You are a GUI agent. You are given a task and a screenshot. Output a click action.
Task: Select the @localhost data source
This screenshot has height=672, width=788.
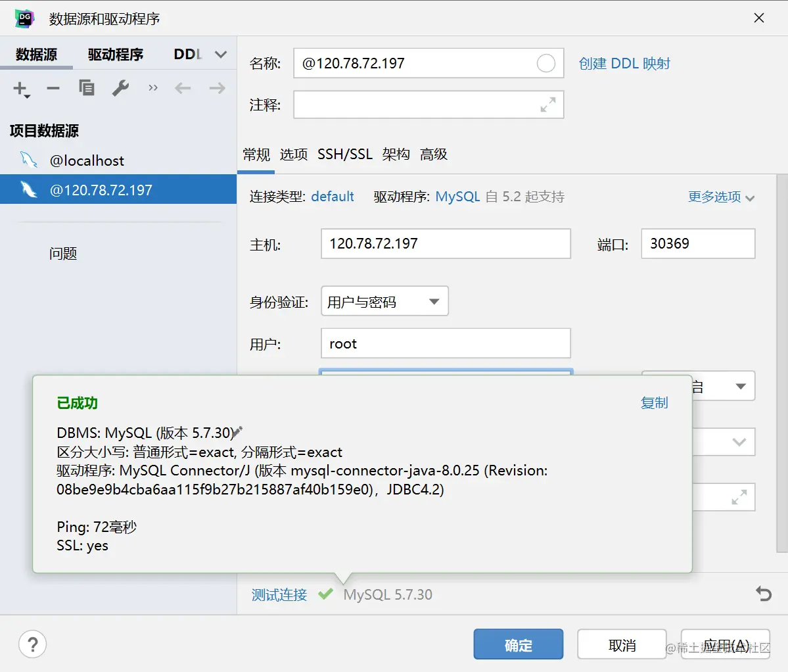tap(118, 160)
